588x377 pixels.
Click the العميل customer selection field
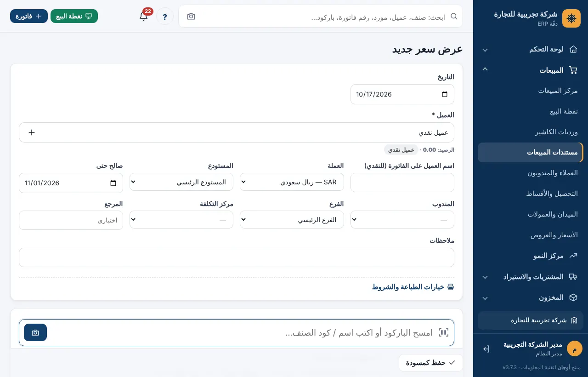[237, 132]
